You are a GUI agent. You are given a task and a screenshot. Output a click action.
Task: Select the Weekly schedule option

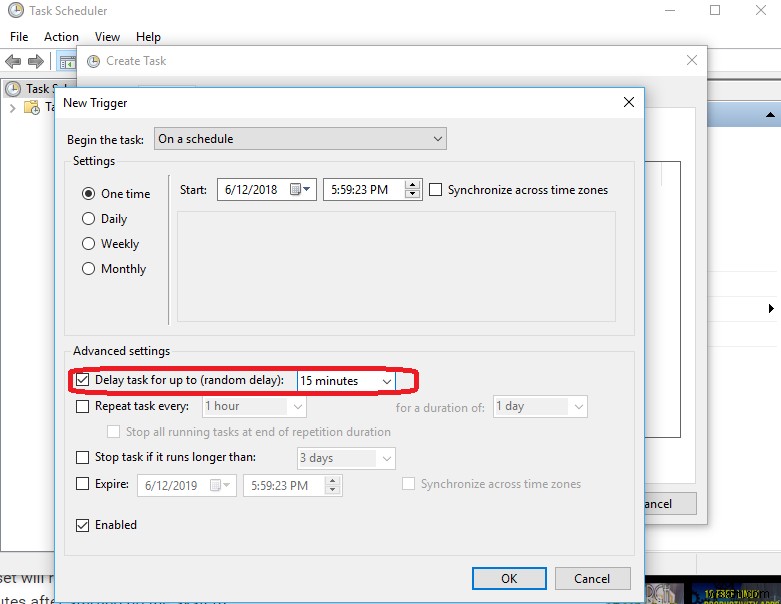pos(88,243)
